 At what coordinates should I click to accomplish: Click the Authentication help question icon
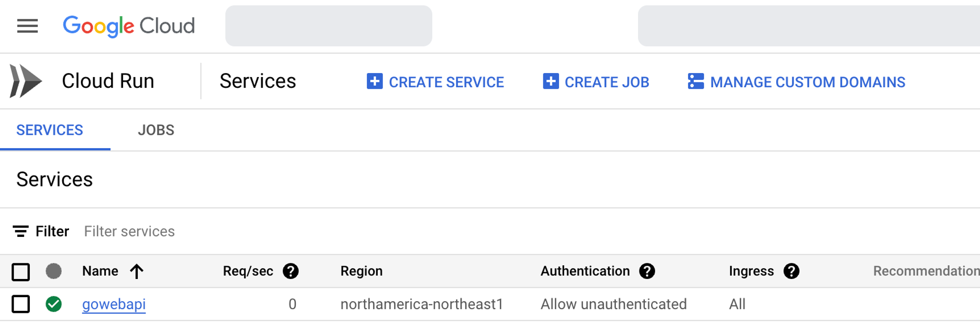click(647, 271)
